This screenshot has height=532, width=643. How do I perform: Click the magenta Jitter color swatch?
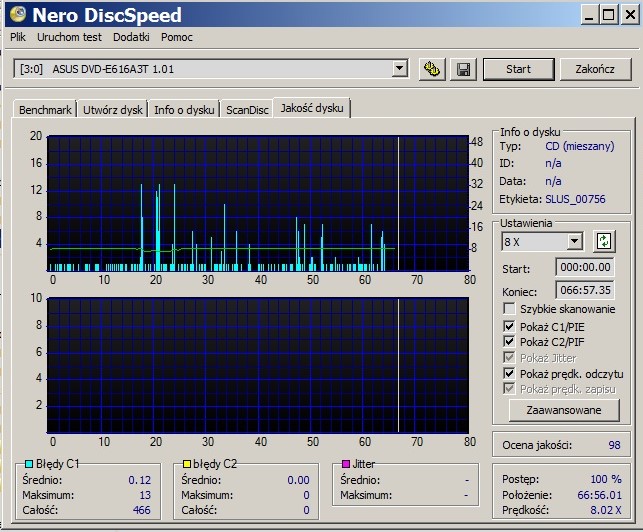pyautogui.click(x=346, y=464)
